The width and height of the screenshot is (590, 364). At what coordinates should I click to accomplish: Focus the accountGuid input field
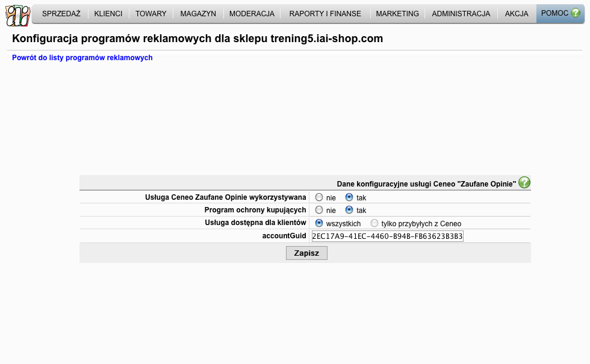tap(388, 236)
